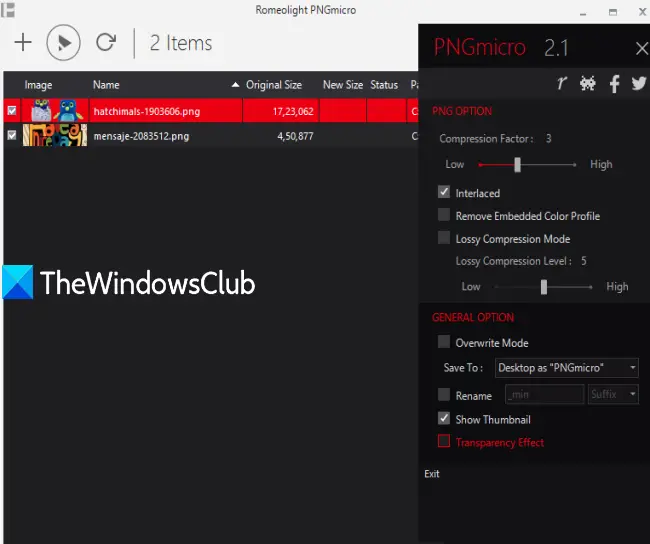Viewport: 650px width, 544px height.
Task: Open the Romeolight website icon
Action: coord(562,83)
